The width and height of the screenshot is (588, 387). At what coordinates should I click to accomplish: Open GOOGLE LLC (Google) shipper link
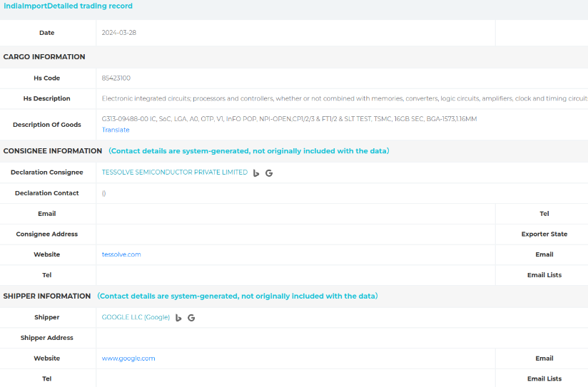[x=136, y=317]
